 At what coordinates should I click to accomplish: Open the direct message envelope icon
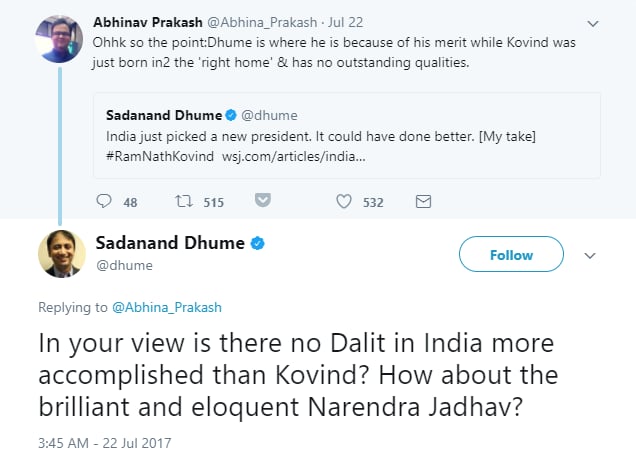pos(423,202)
